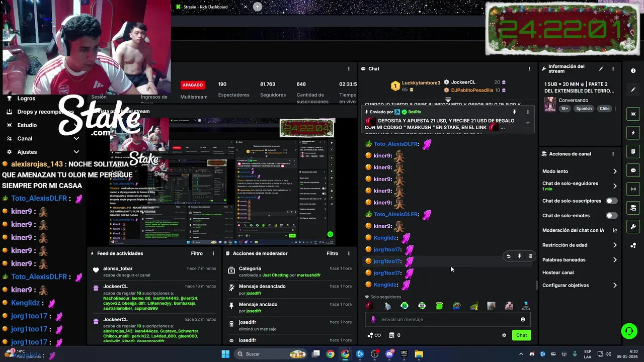Open Feed de actividades options menu
Viewport: 644px width, 362px height.
[213, 253]
